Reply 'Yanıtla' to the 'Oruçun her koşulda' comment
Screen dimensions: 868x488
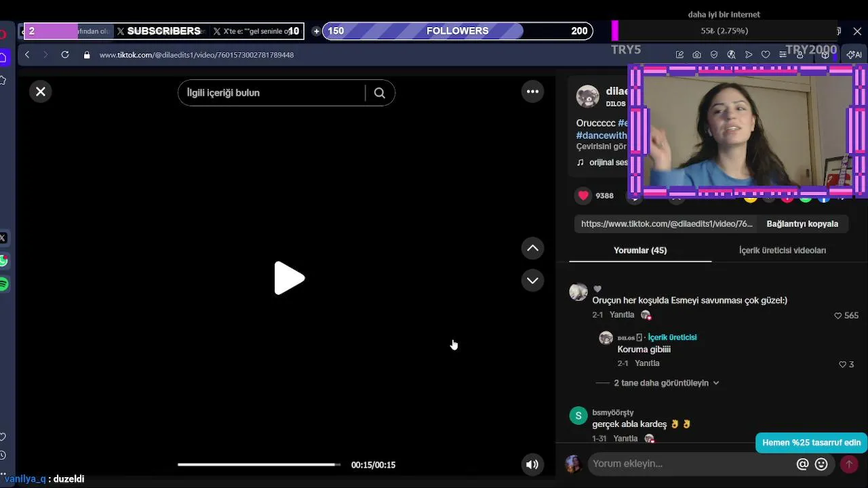click(x=622, y=315)
